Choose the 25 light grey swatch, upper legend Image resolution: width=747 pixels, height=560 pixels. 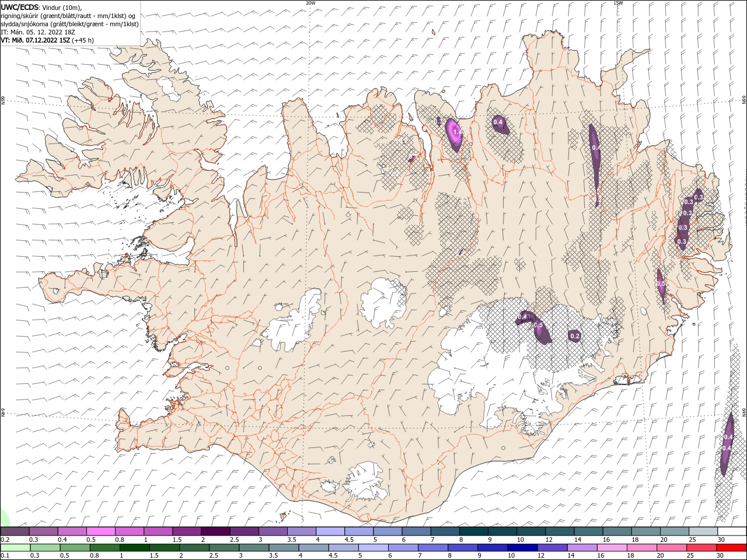point(703,531)
